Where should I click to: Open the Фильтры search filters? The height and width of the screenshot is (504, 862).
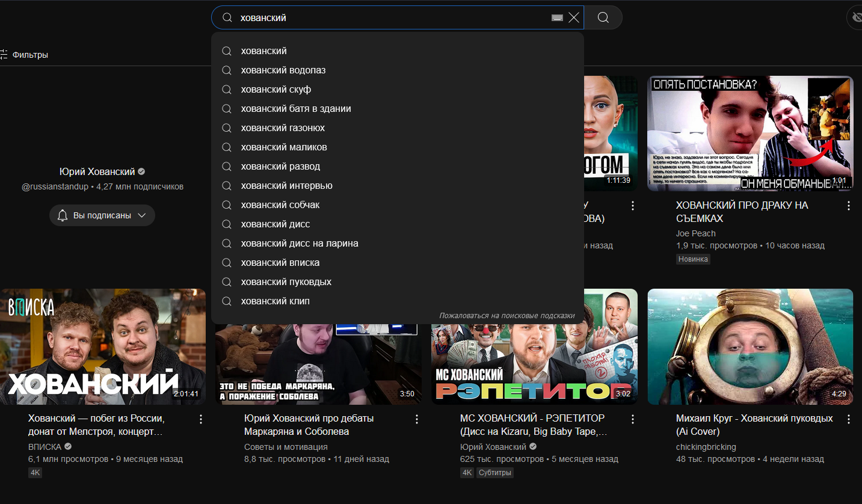[24, 55]
